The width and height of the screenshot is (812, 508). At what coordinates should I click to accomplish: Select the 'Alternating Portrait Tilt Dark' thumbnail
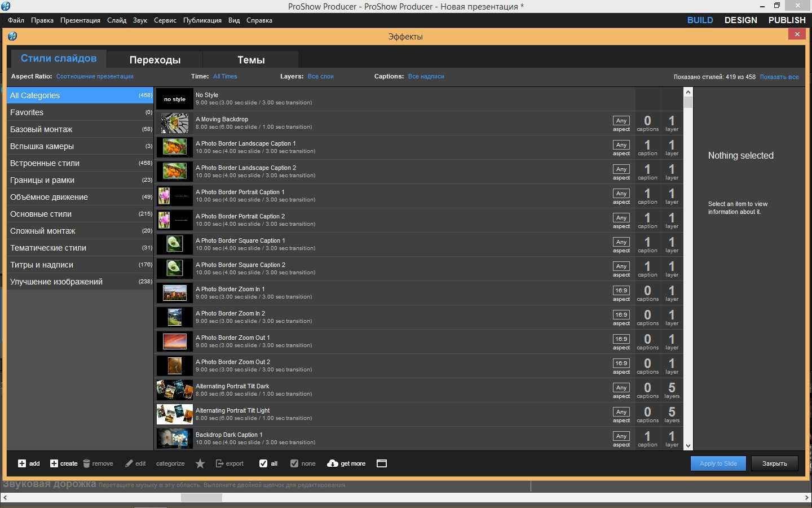click(175, 390)
